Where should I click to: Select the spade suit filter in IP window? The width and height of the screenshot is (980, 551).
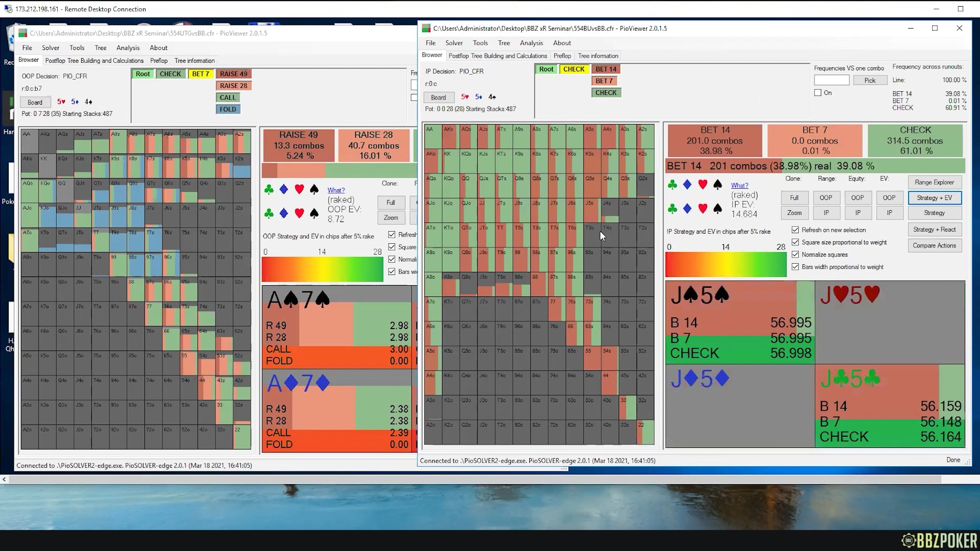717,184
